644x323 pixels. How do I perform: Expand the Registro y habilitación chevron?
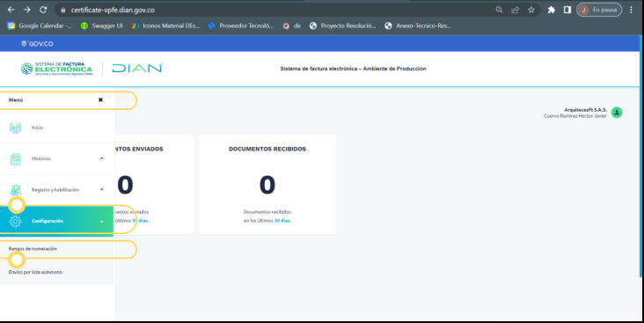click(x=102, y=189)
